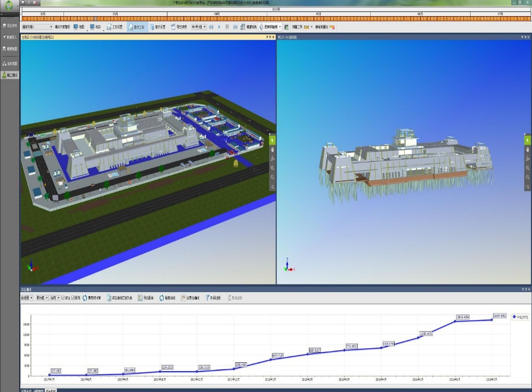Select the pan hand tool in right viewport

pos(528,149)
